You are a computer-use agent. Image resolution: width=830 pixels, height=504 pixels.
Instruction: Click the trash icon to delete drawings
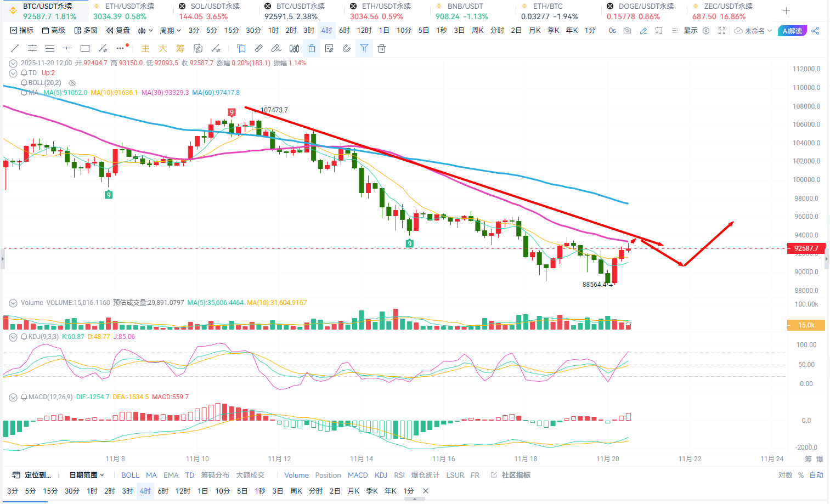coord(382,49)
